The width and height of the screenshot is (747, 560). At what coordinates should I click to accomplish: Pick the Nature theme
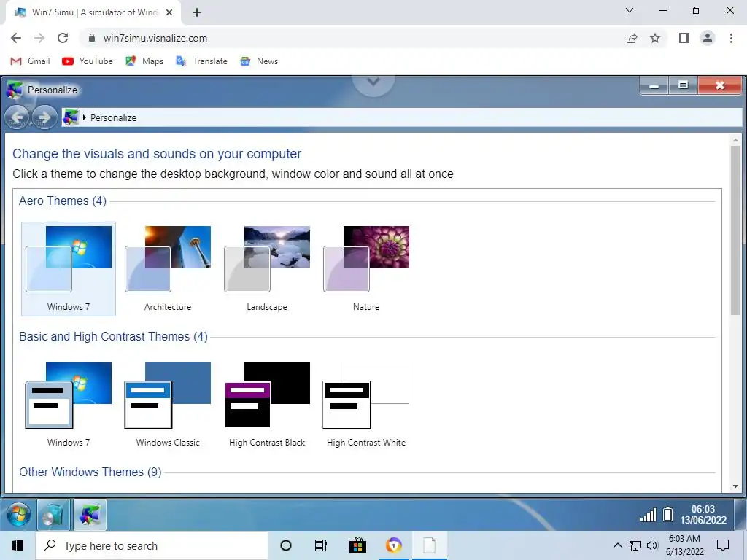pyautogui.click(x=366, y=268)
